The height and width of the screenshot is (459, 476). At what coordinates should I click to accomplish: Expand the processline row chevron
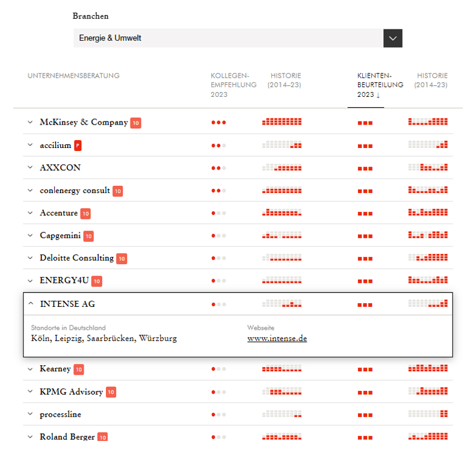coord(30,414)
